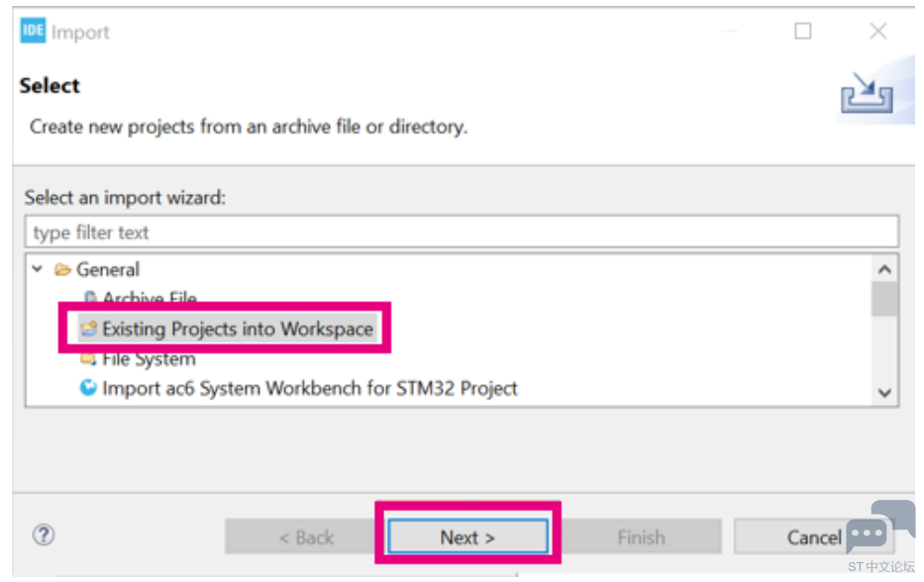
Task: Select the File System wizard entry
Action: [149, 359]
